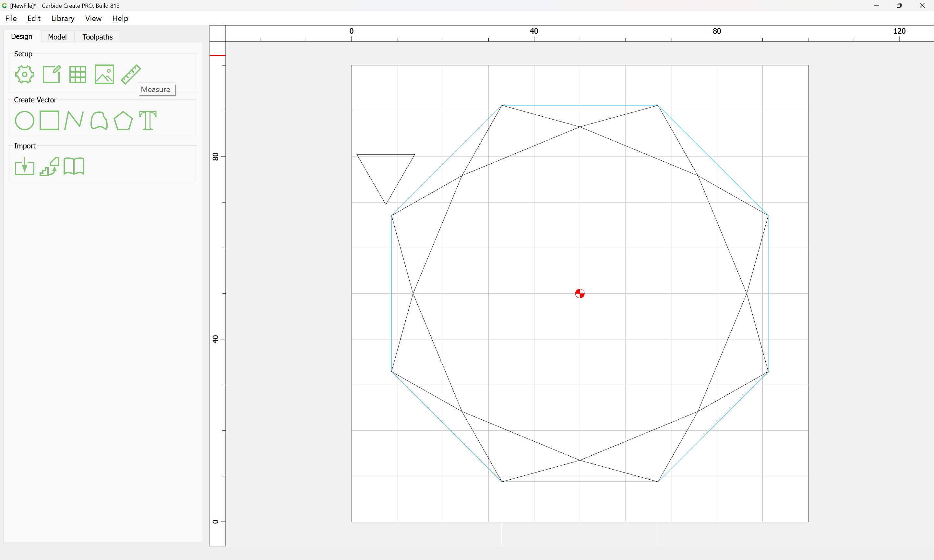Click the 80 mark on vertical ruler
The width and height of the screenshot is (934, 560).
coord(216,157)
